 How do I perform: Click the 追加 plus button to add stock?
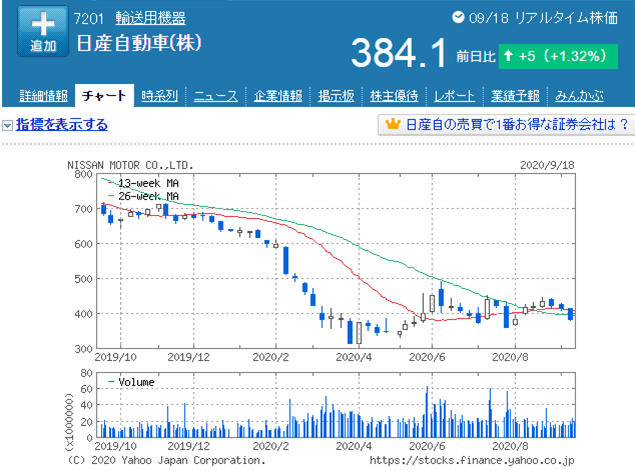click(x=43, y=31)
